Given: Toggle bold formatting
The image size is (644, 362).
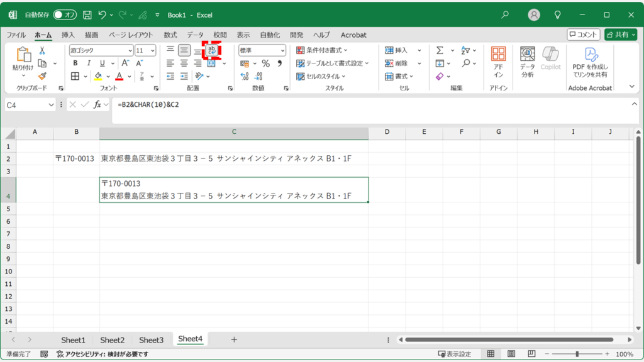Looking at the screenshot, I should (x=75, y=63).
